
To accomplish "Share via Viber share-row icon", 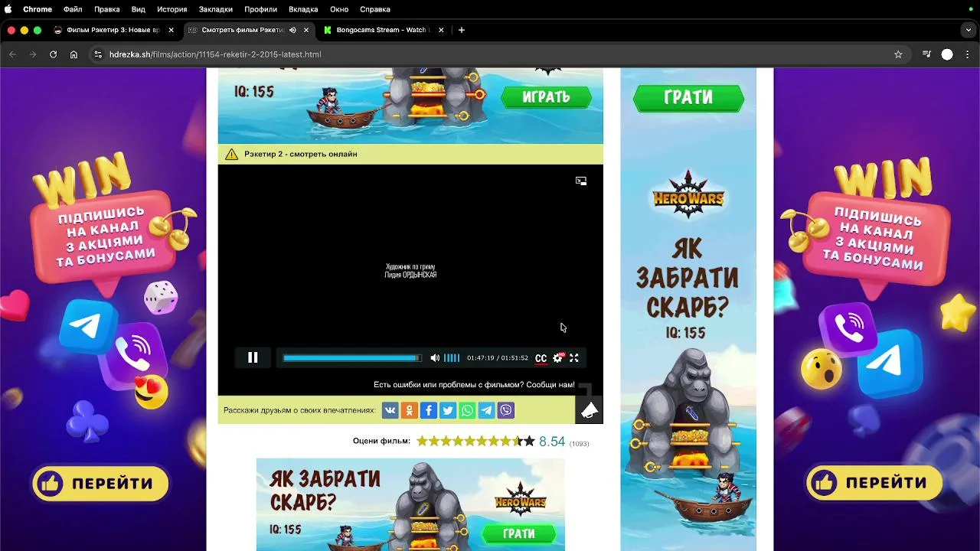I will click(x=506, y=410).
